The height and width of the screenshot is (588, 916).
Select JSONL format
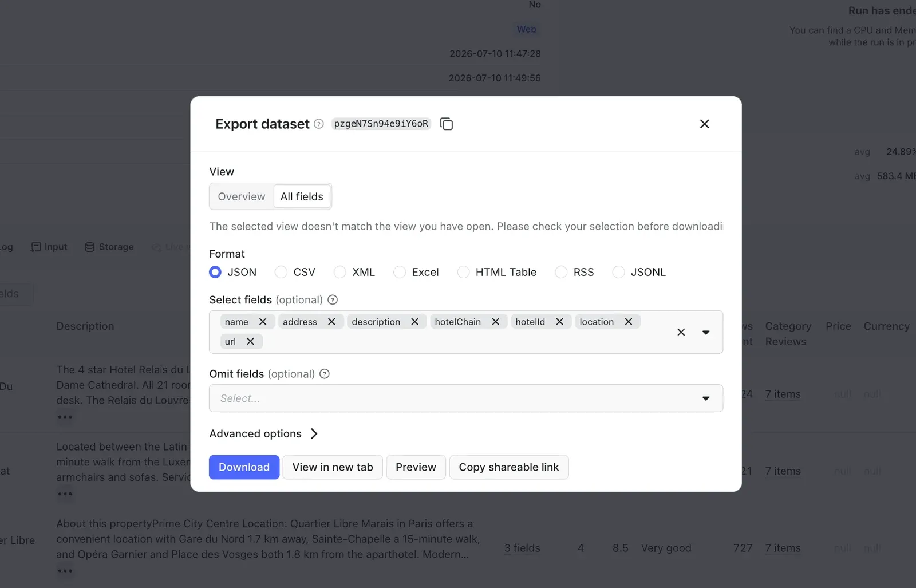(619, 272)
